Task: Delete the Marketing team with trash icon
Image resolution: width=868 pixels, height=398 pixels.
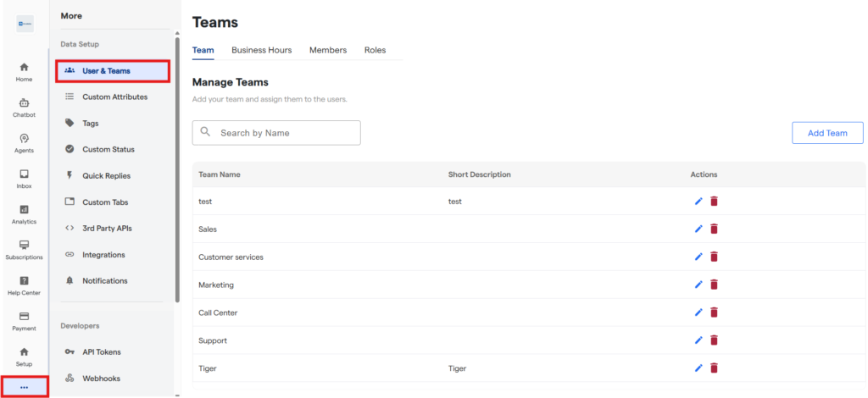Action: (x=714, y=285)
